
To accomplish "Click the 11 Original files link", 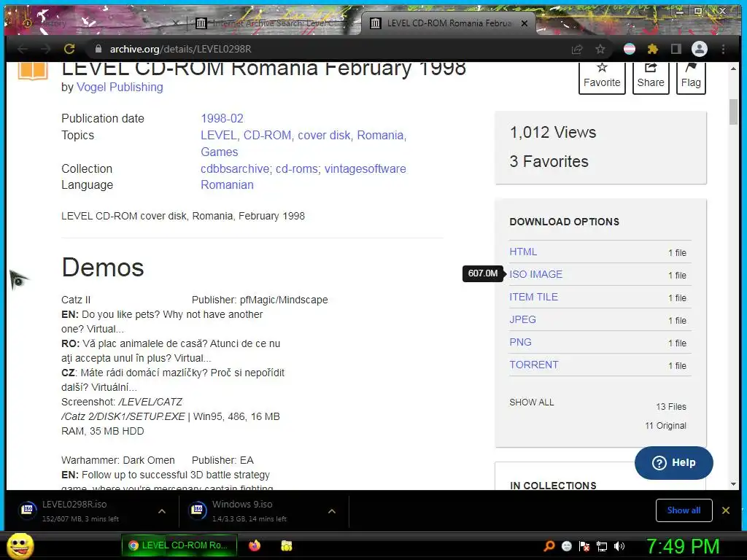I will click(665, 426).
